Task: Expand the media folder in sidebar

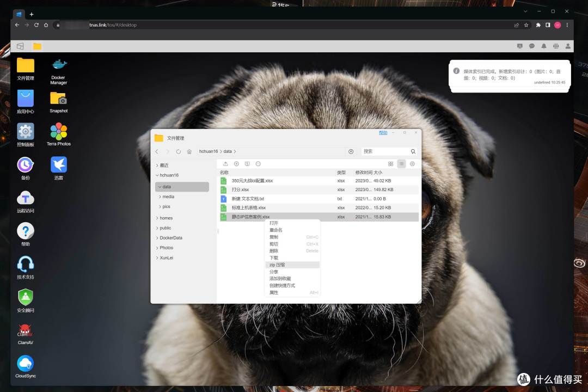Action: pos(160,197)
